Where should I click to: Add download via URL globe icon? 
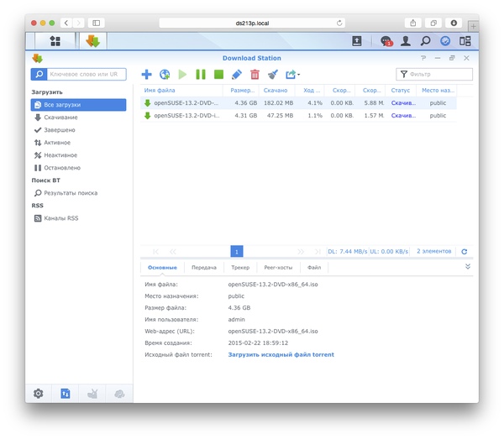click(165, 74)
